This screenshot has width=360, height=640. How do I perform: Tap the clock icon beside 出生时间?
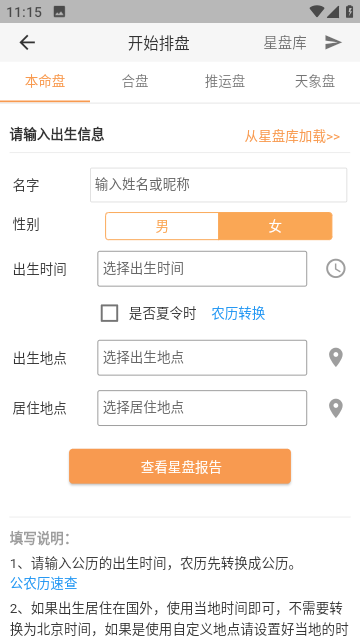tap(336, 269)
